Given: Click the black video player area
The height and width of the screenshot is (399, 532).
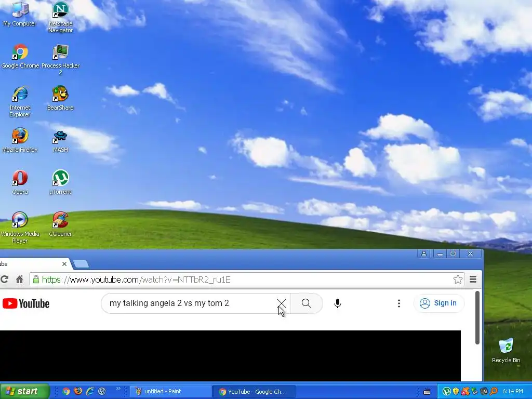Looking at the screenshot, I should coord(230,355).
